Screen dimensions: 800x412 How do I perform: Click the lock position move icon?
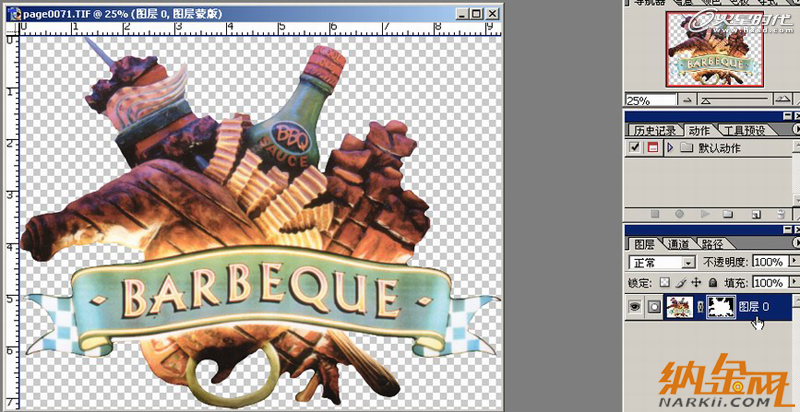[694, 283]
